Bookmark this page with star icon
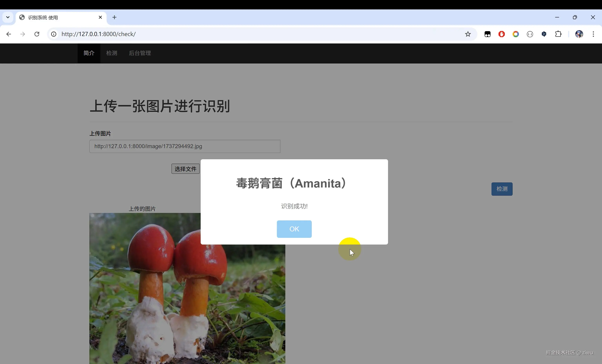Viewport: 602px width, 364px height. [x=468, y=34]
